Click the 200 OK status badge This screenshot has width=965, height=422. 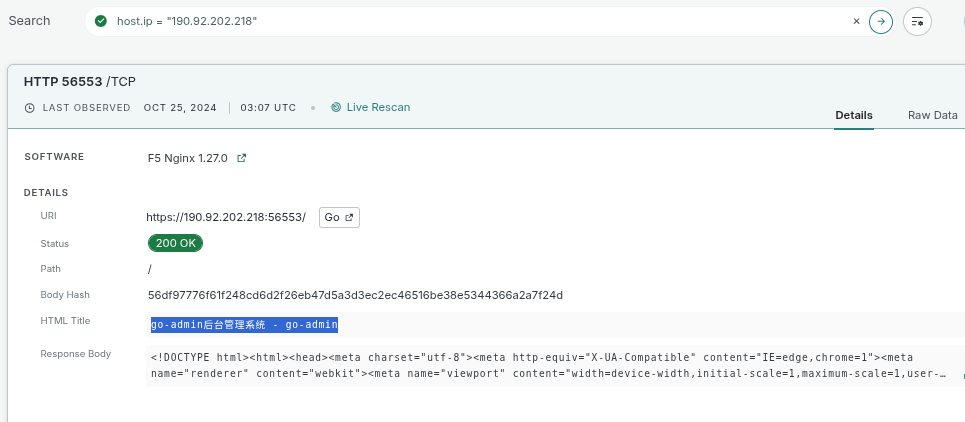[175, 243]
